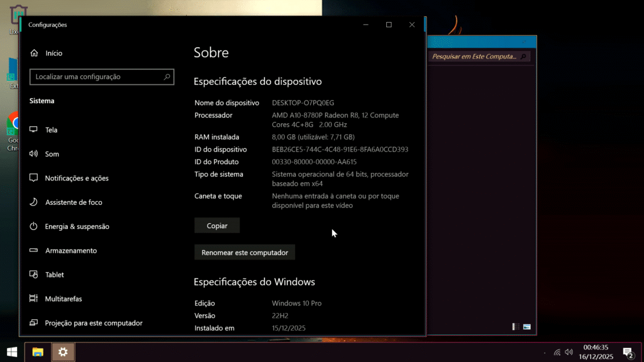Viewport: 644px width, 362px height.
Task: Click the Localizar uma configuração field
Action: pyautogui.click(x=94, y=77)
